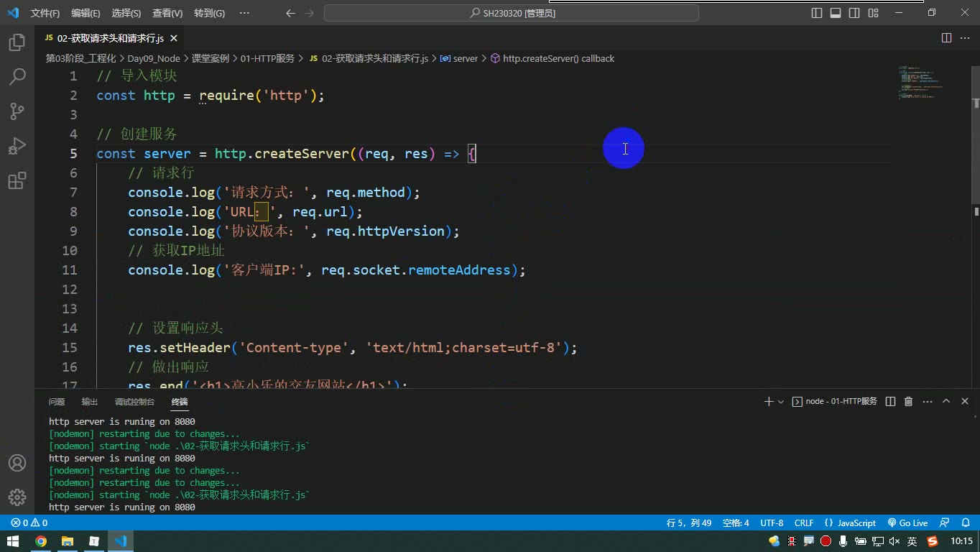Open the 查看(V) menu

(x=167, y=13)
